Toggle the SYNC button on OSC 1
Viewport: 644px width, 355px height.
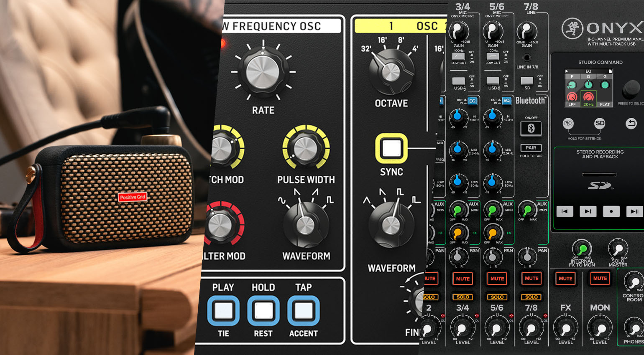pyautogui.click(x=391, y=148)
